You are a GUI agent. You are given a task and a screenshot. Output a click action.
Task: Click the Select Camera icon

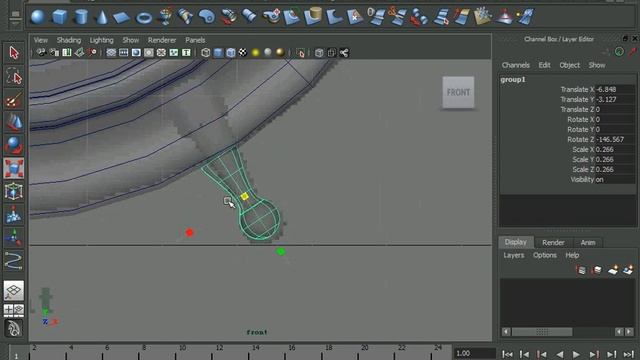[41, 53]
